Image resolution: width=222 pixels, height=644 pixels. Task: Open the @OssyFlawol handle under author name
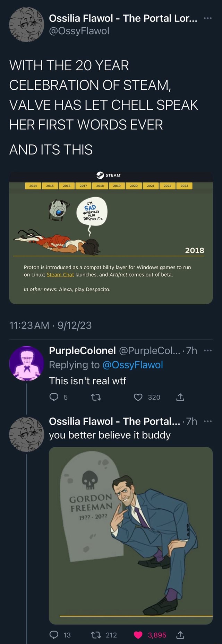(79, 31)
